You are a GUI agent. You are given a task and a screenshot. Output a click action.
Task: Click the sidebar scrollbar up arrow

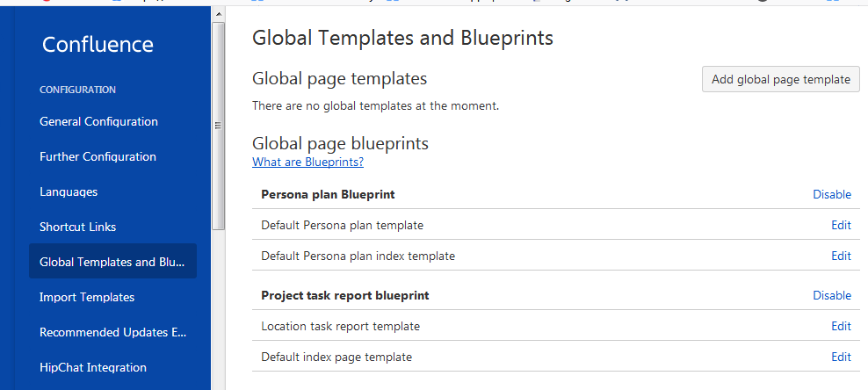tap(218, 14)
